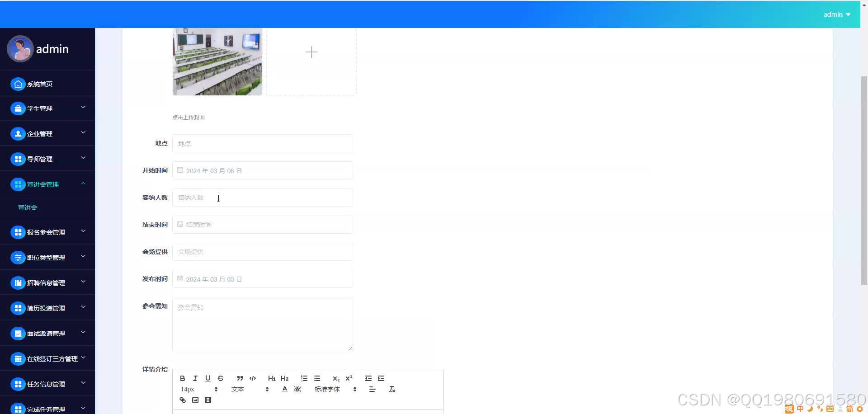Insert an ordered numbered list
Image resolution: width=868 pixels, height=414 pixels.
(304, 378)
